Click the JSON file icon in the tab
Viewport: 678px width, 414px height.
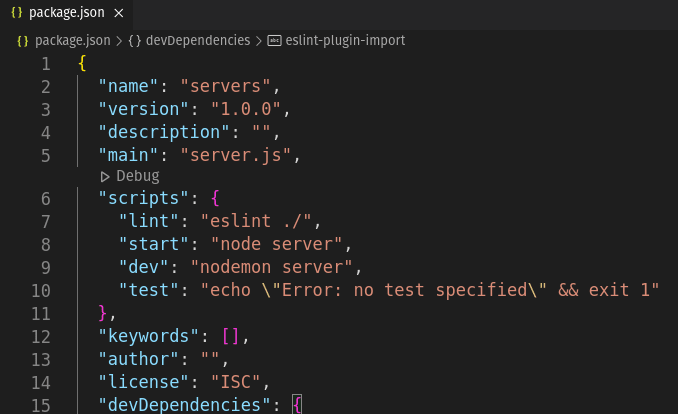(x=16, y=13)
